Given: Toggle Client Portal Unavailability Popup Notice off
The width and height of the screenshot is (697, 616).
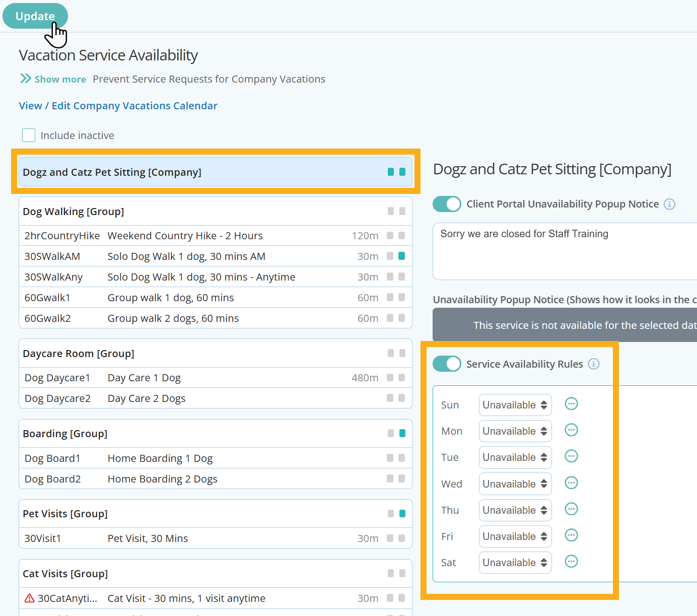Looking at the screenshot, I should click(446, 204).
